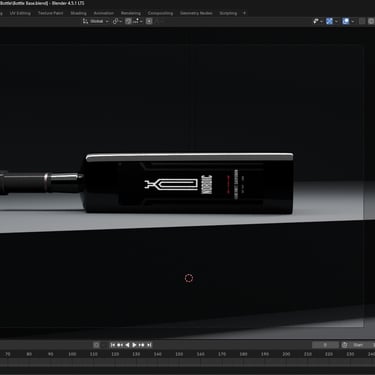Click frame 100 on the timeline ruler

[72, 354]
